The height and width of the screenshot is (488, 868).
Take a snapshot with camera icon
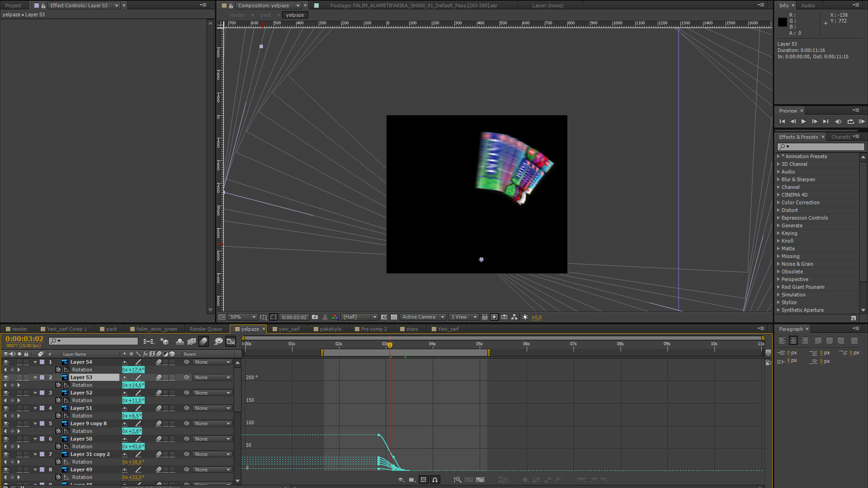point(315,317)
